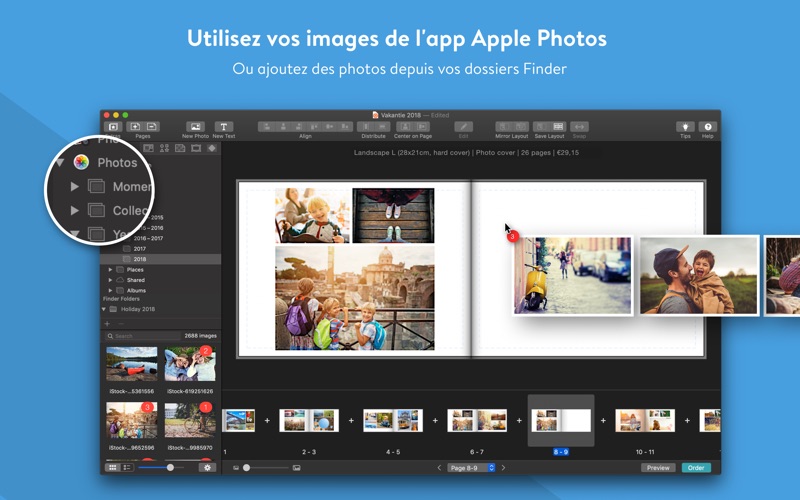The width and height of the screenshot is (800, 500).
Task: Go to next page with right chevron
Action: click(x=503, y=467)
